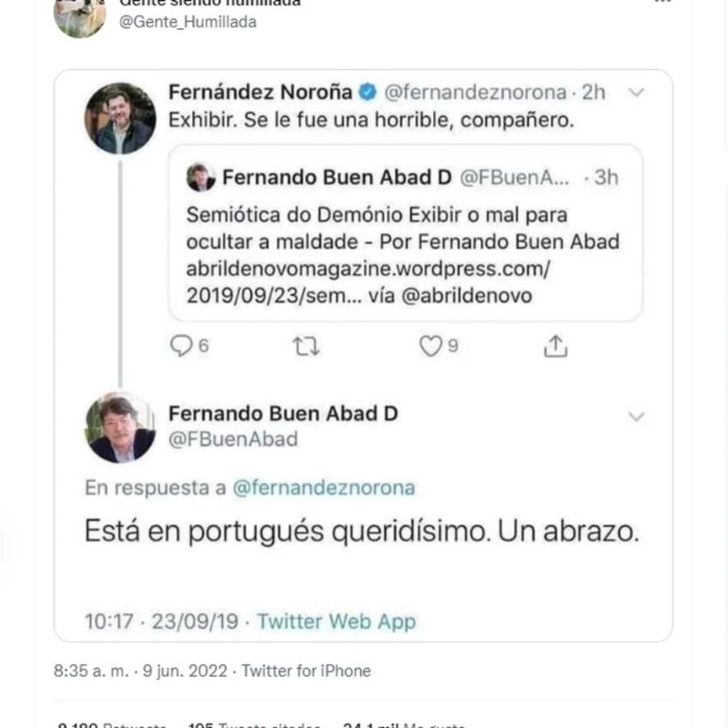The height and width of the screenshot is (728, 728).
Task: Like the tweet using the heart icon
Action: pyautogui.click(x=430, y=346)
